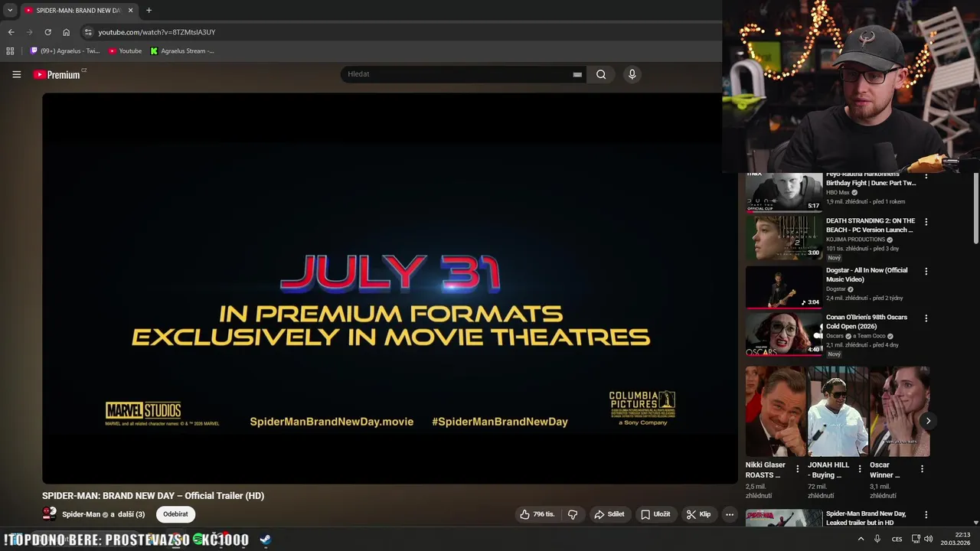Go back in the browser
Screen dimensions: 980x551
tap(11, 32)
